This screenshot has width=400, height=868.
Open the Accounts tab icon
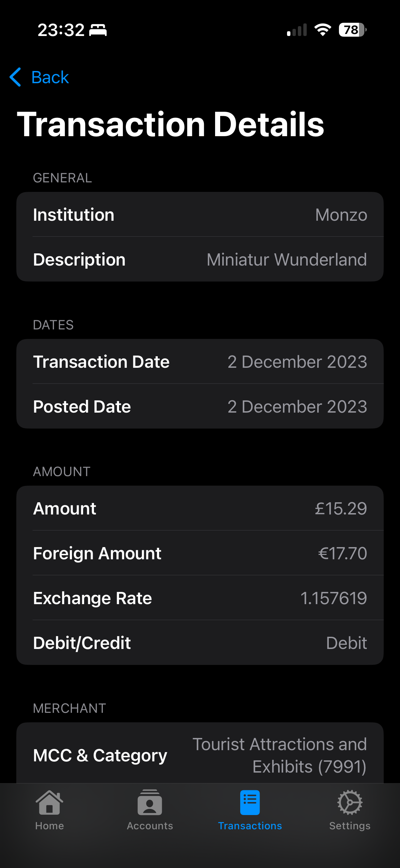tap(150, 802)
